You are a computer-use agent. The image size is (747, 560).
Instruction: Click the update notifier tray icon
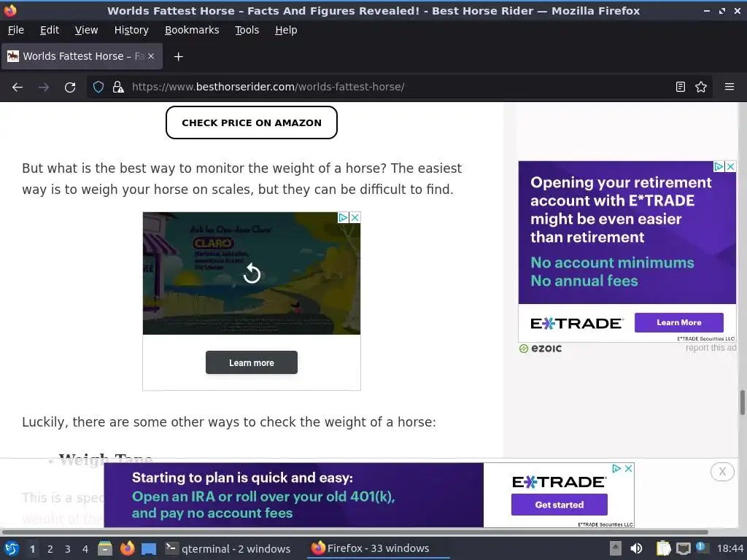[700, 547]
